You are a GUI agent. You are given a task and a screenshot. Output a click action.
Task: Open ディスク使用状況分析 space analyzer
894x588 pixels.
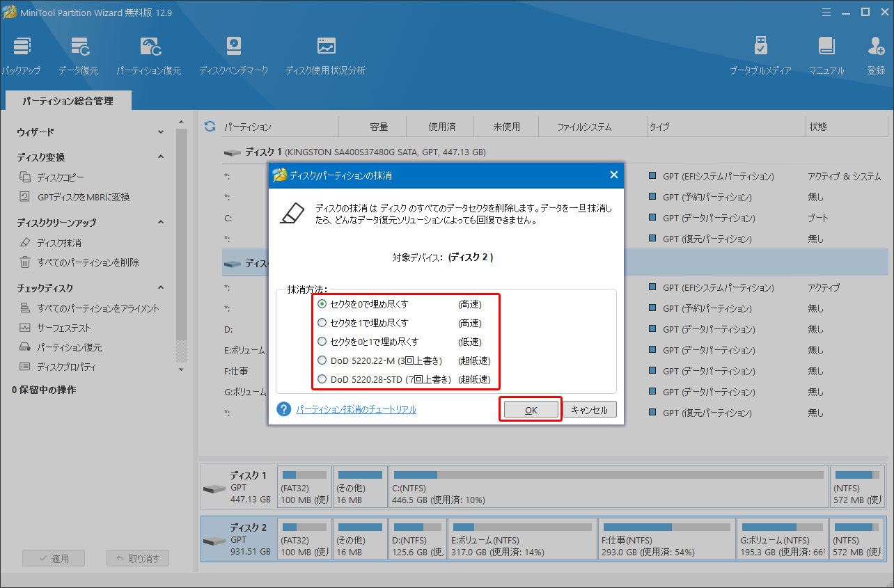point(325,56)
